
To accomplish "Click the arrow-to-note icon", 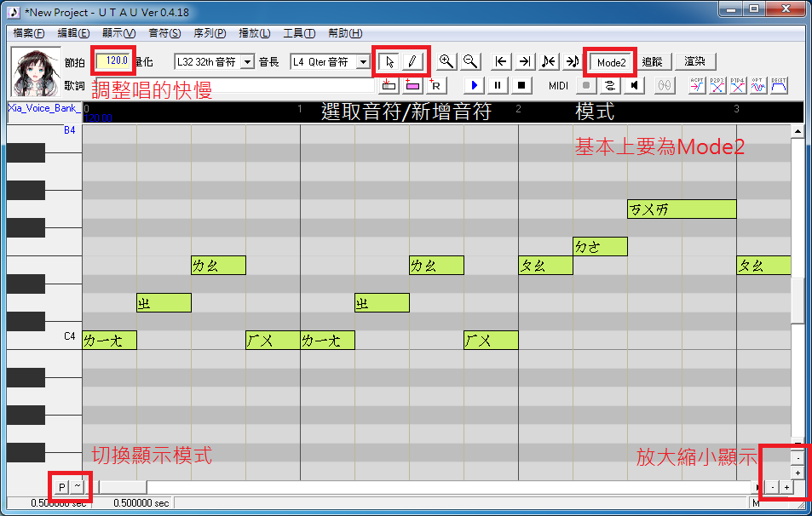I will click(573, 61).
